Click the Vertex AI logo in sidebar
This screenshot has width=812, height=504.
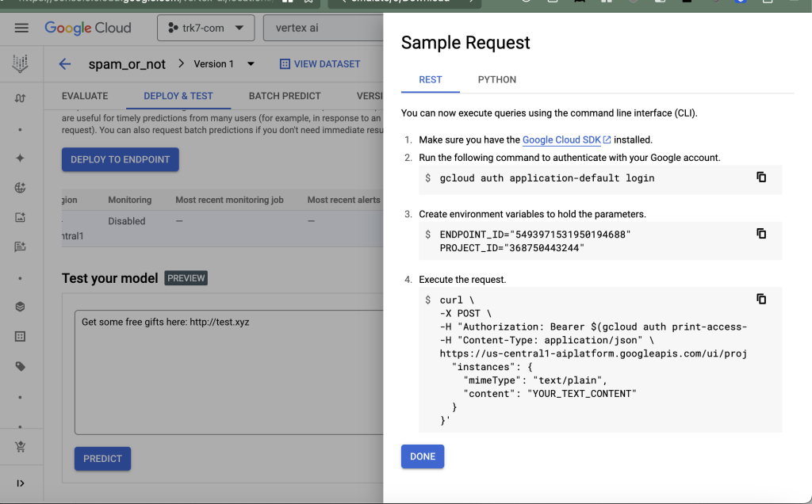(21, 64)
